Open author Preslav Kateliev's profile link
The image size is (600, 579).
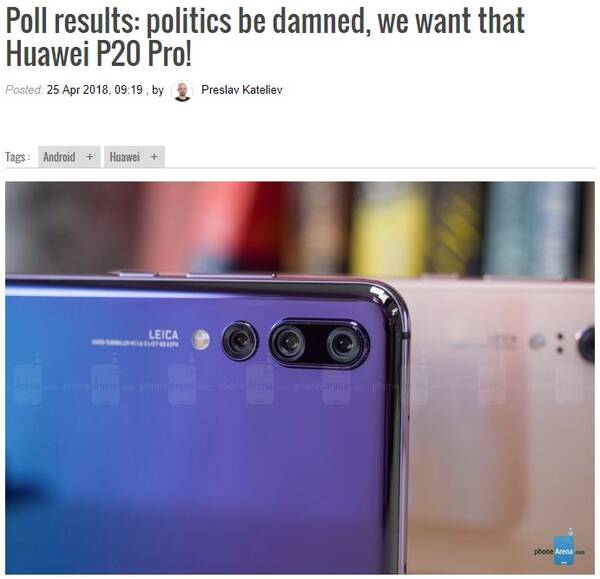pos(242,90)
